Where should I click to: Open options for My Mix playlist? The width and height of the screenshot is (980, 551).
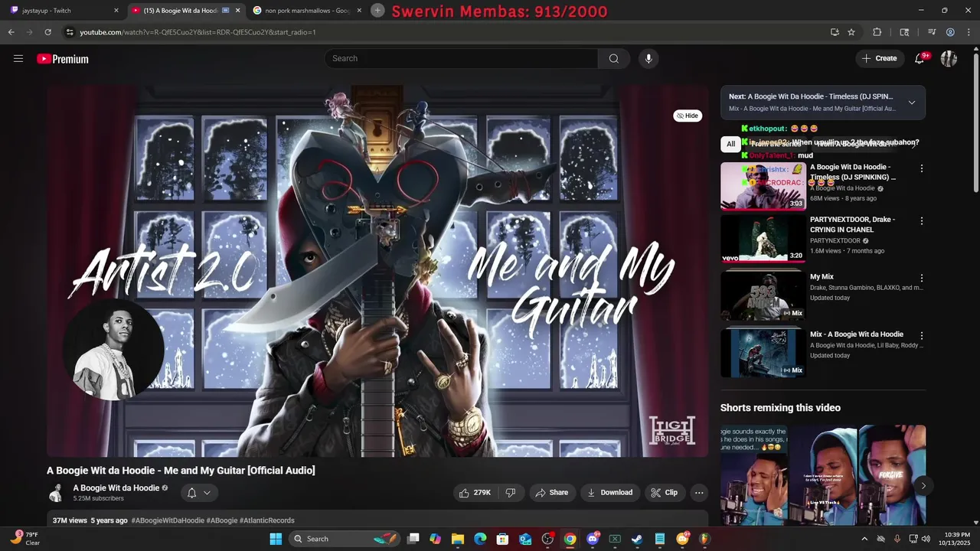pyautogui.click(x=922, y=279)
